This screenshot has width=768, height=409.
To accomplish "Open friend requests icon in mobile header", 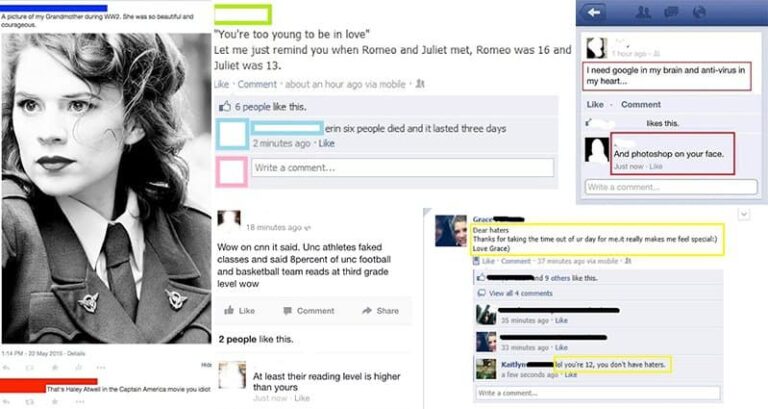I will [643, 12].
